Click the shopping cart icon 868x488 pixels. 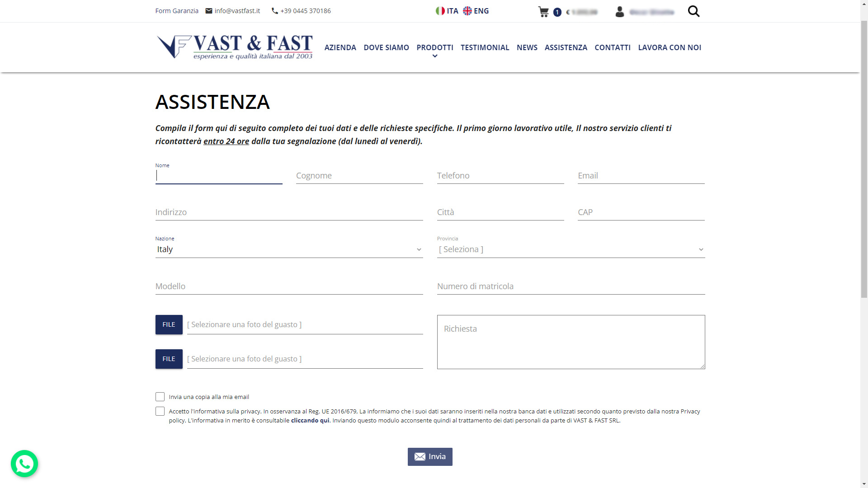[x=543, y=12]
